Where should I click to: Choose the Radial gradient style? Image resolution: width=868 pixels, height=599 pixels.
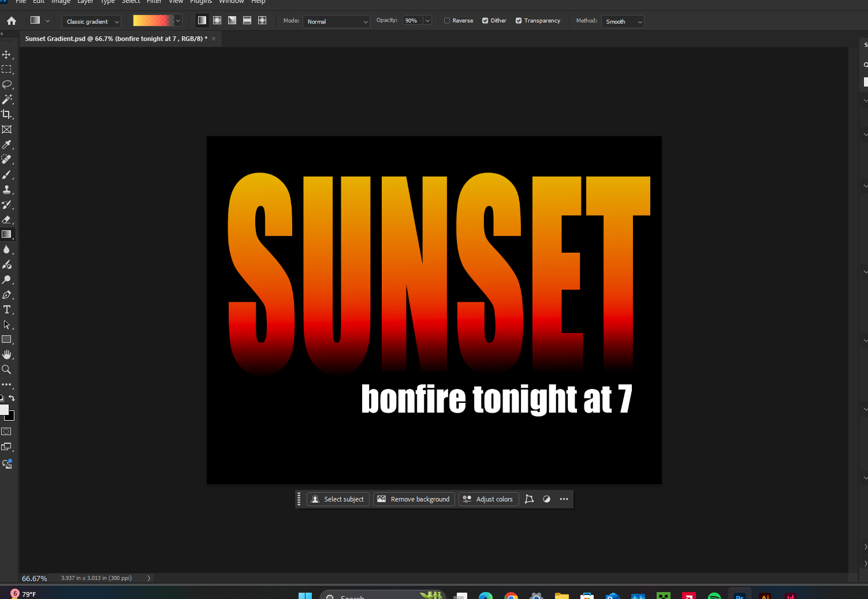[x=217, y=20]
